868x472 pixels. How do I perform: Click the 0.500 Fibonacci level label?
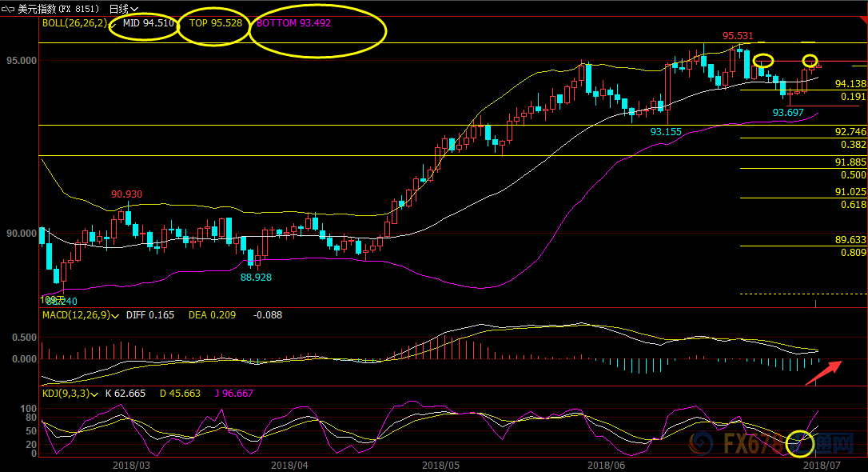(x=853, y=174)
